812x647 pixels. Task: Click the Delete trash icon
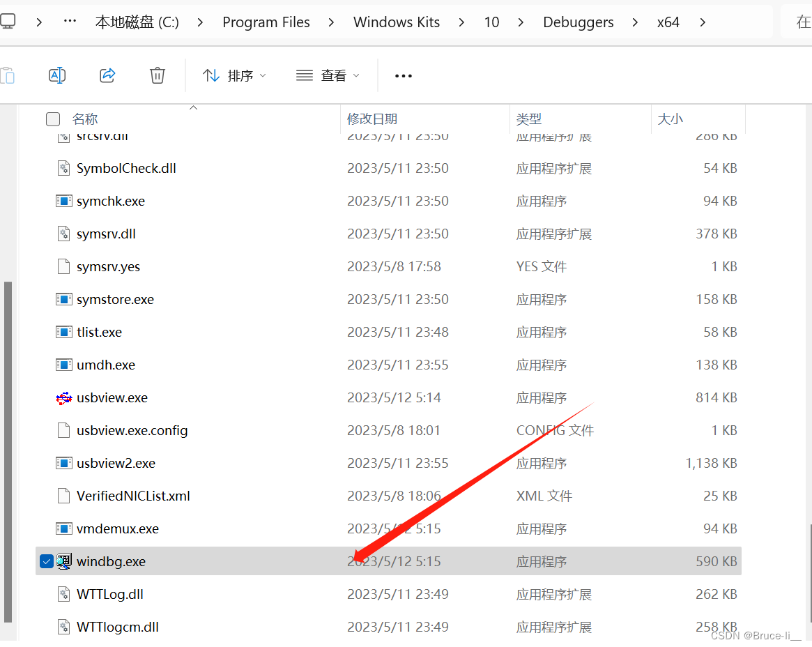[x=158, y=75]
